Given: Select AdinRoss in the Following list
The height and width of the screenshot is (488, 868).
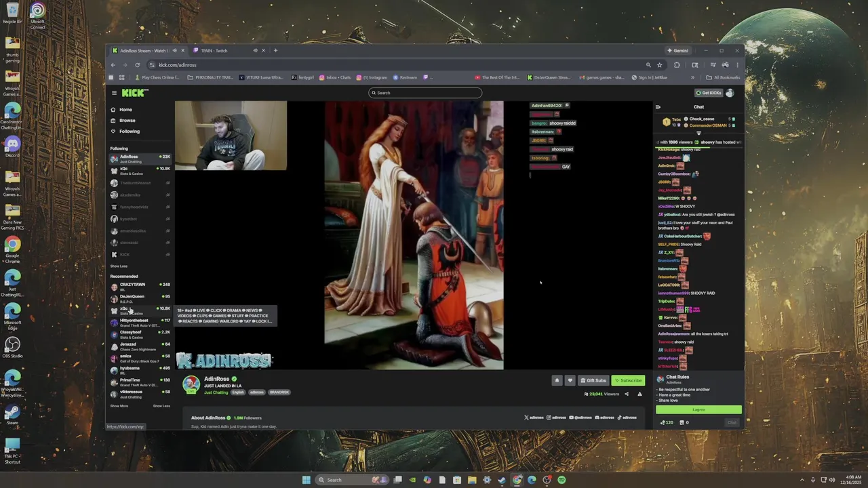Looking at the screenshot, I should pyautogui.click(x=140, y=159).
